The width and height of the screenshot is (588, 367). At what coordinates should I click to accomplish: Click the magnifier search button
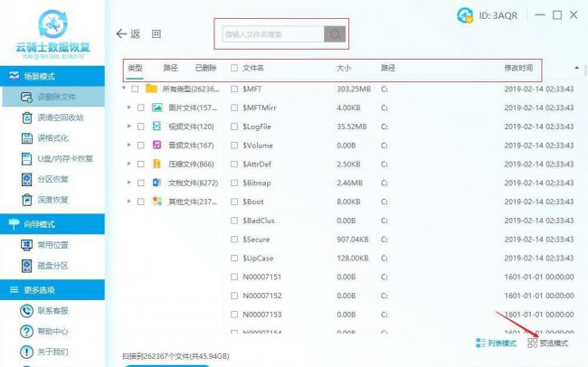(335, 34)
